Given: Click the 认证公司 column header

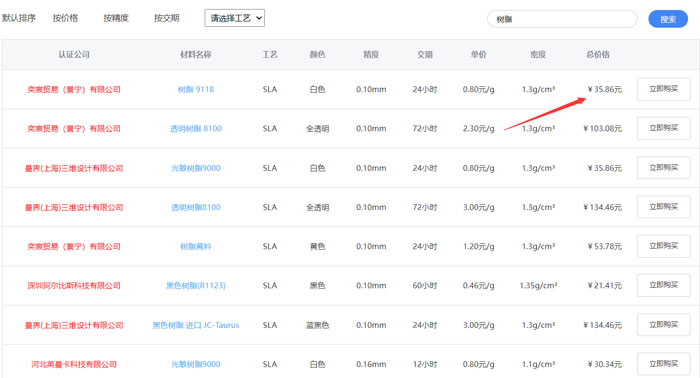Looking at the screenshot, I should (74, 54).
